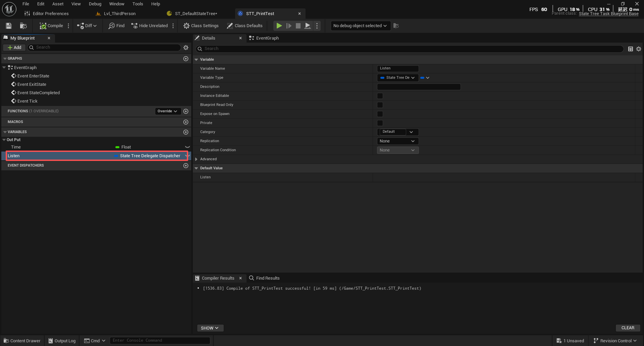644x346 pixels.
Task: Enable Instance Editable checkbox
Action: [x=380, y=96]
